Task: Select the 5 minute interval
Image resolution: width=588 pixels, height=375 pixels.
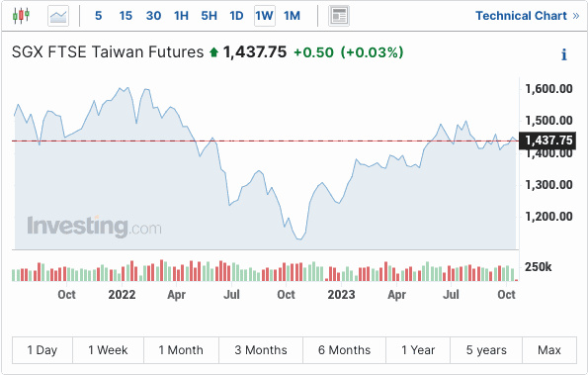Action: click(98, 16)
